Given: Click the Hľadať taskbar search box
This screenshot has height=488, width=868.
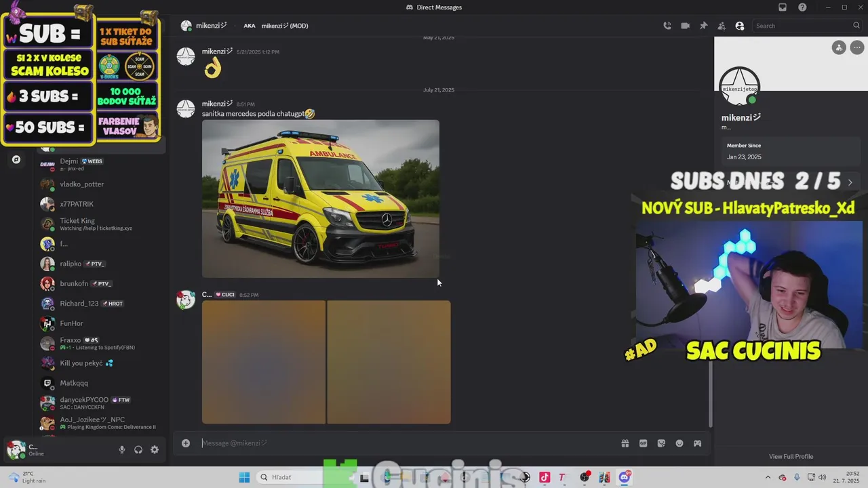Looking at the screenshot, I should (292, 477).
